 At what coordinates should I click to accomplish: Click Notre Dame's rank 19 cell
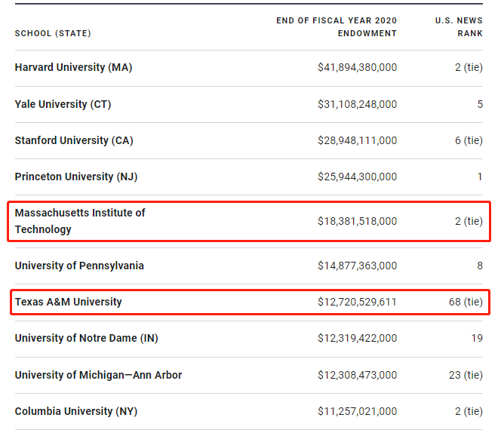pos(476,338)
